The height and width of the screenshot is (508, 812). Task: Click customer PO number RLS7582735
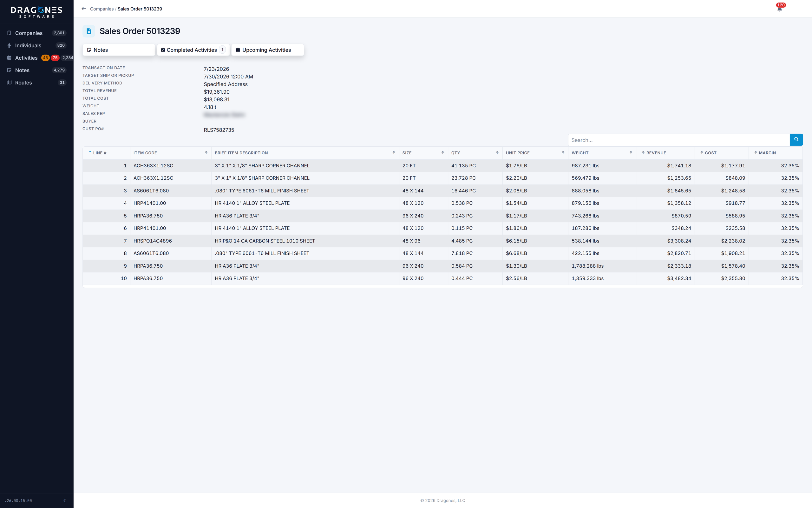click(x=219, y=130)
